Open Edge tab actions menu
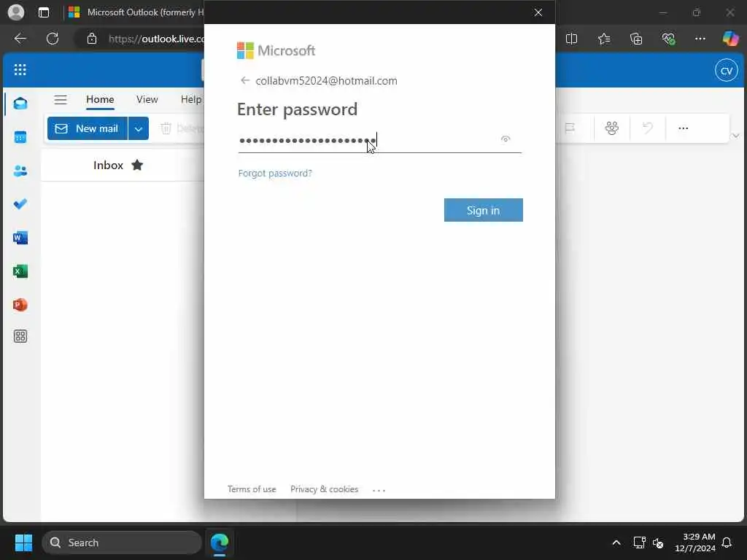This screenshot has width=747, height=560. [44, 12]
